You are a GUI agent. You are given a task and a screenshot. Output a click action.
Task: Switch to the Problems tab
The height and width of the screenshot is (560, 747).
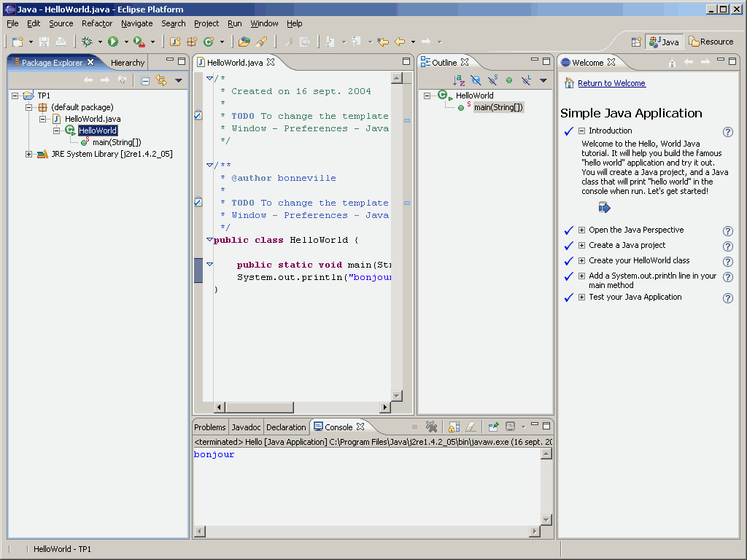pos(209,427)
